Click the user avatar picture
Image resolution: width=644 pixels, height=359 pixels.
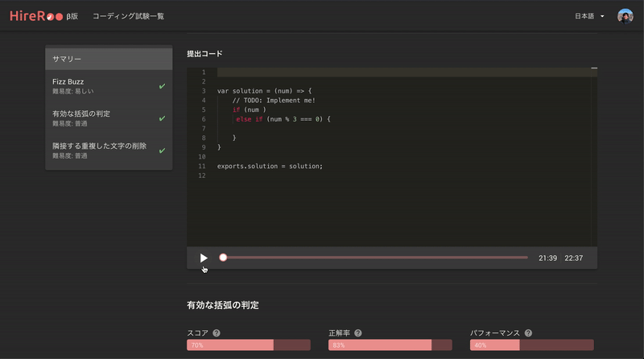click(x=625, y=16)
